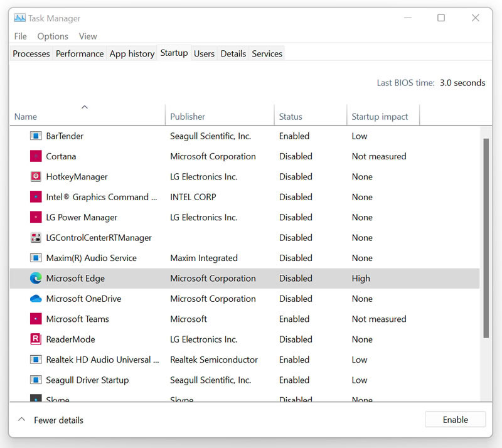Image resolution: width=502 pixels, height=448 pixels.
Task: Select the Microsoft OneDrive cloud icon
Action: pos(36,299)
